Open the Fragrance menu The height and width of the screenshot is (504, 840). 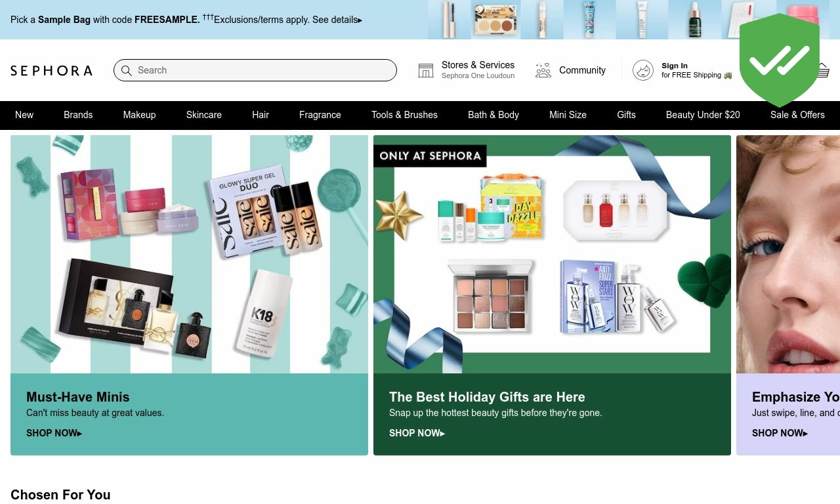(x=320, y=115)
